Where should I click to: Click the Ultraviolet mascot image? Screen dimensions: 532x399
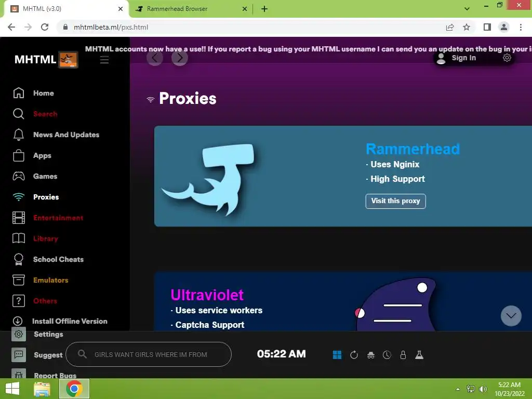[396, 304]
